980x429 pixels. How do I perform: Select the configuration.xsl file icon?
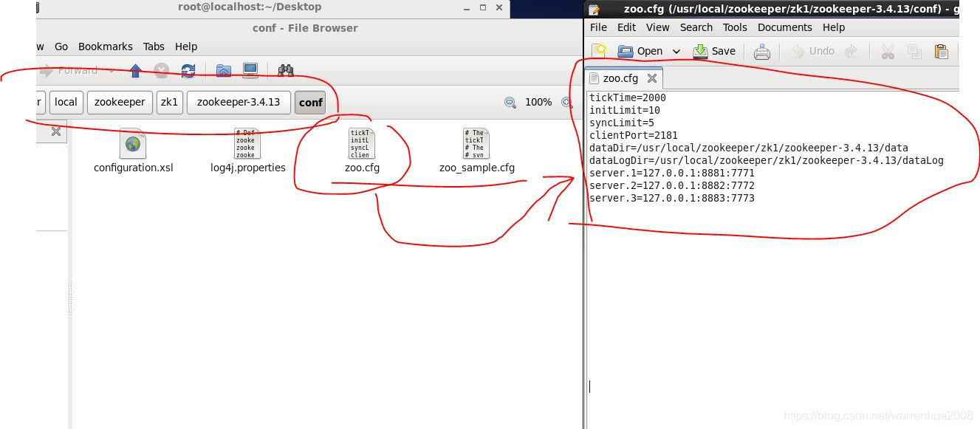(133, 143)
